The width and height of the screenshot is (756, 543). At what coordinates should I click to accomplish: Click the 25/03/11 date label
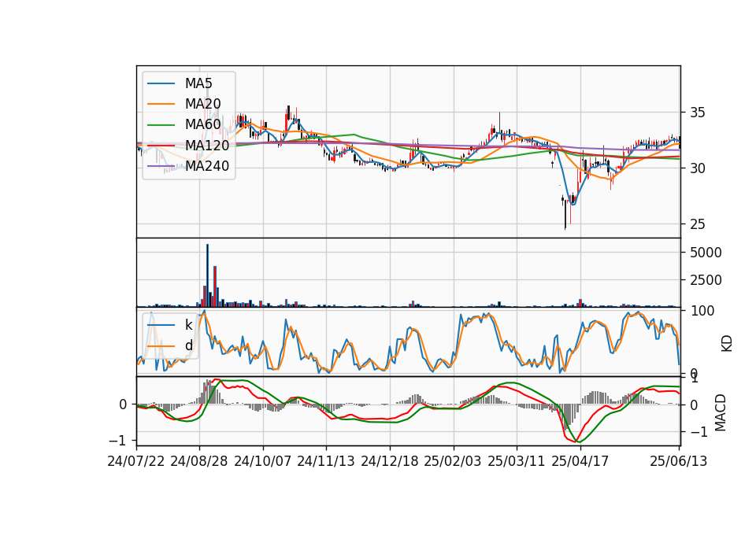tap(517, 461)
